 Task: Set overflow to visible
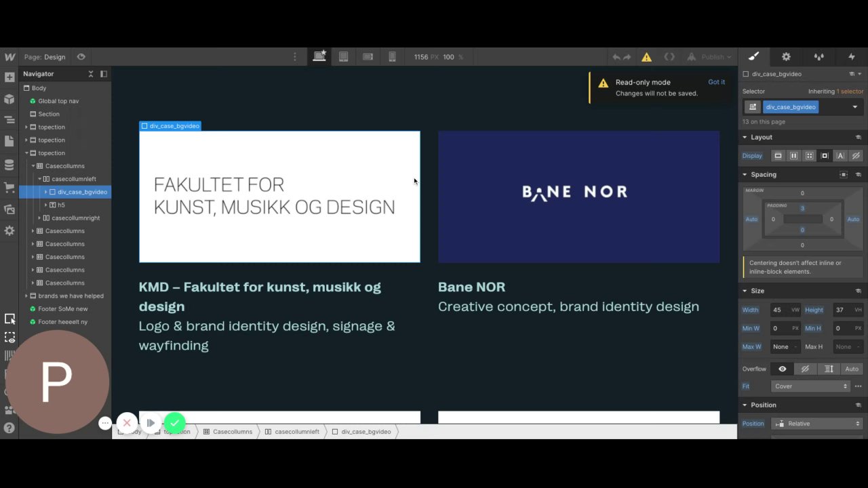point(782,369)
